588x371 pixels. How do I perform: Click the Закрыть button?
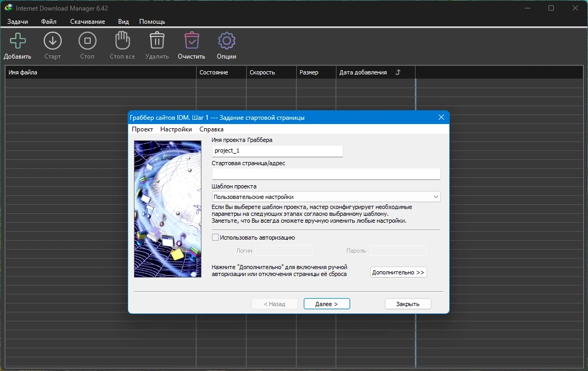pyautogui.click(x=408, y=304)
